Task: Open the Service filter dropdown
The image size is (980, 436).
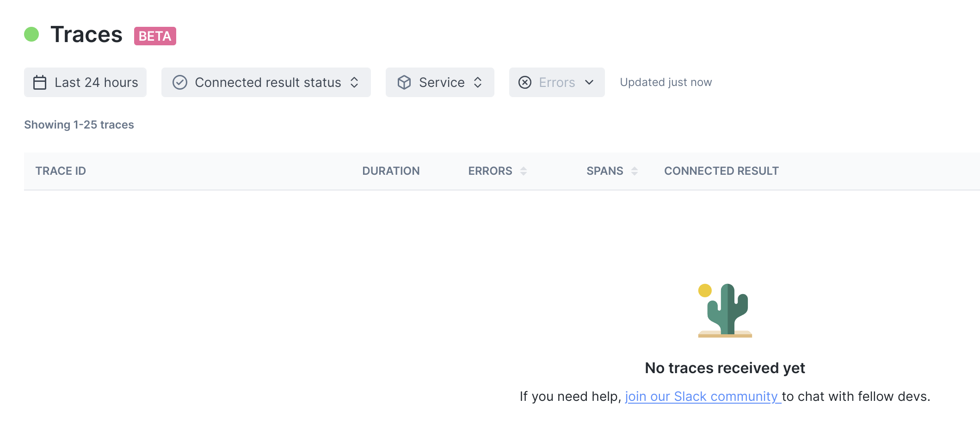Action: tap(440, 82)
